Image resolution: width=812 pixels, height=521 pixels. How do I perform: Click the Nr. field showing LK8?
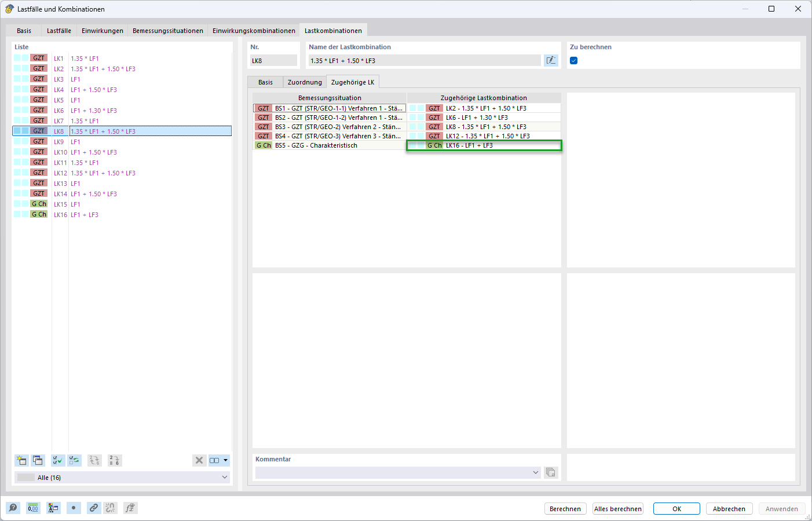pos(273,60)
